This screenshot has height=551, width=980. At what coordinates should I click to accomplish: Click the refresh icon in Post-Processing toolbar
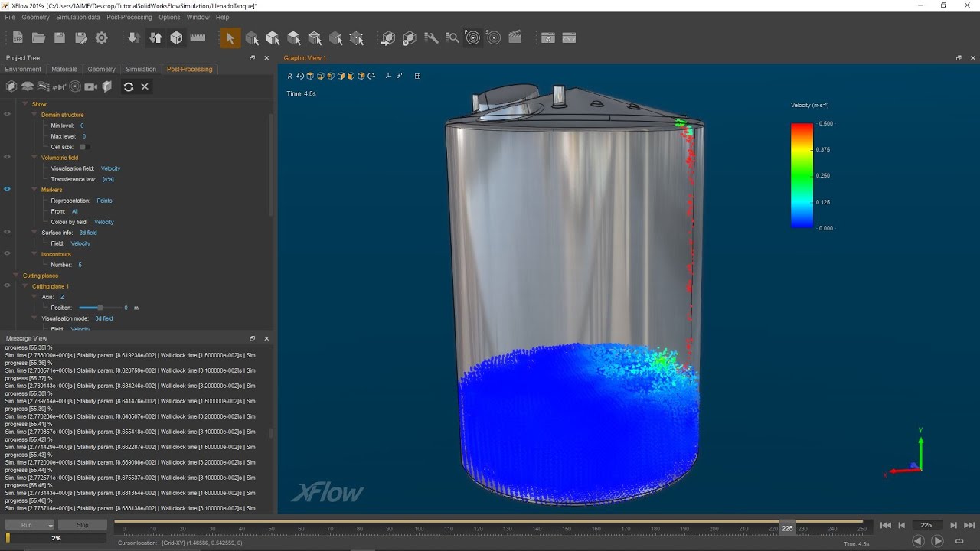pos(129,86)
